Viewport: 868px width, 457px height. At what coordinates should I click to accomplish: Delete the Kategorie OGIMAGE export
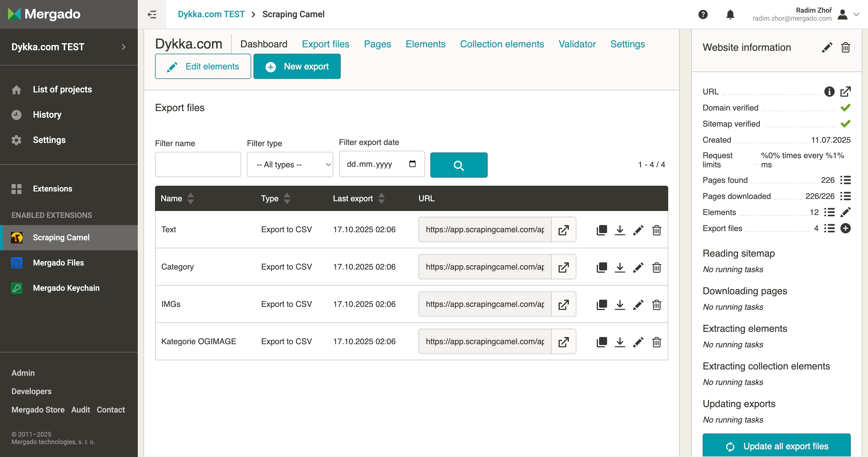(656, 342)
